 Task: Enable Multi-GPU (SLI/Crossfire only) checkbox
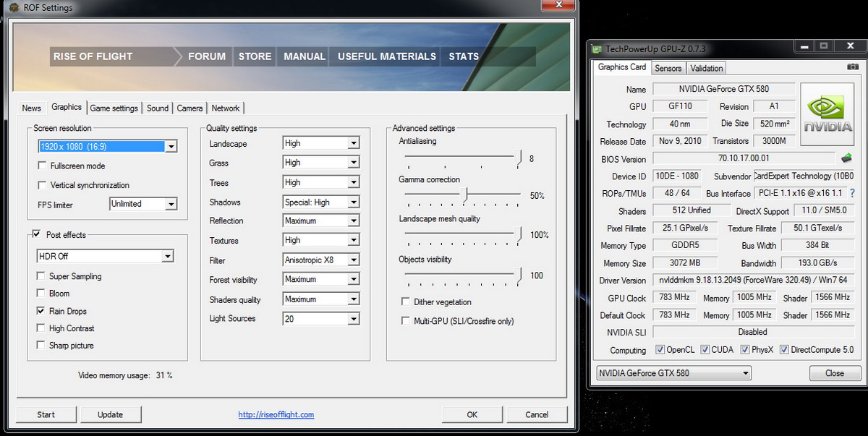(x=406, y=320)
